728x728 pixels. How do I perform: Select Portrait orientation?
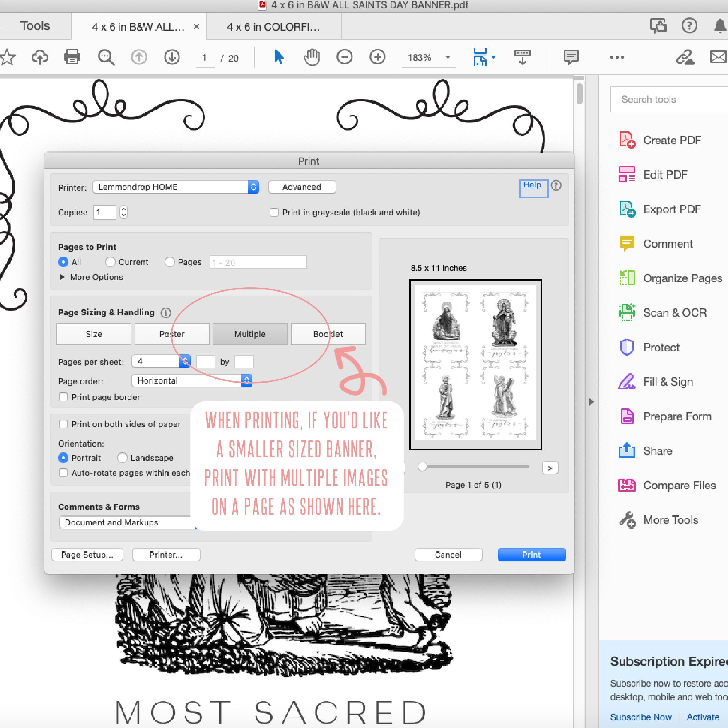click(x=63, y=458)
